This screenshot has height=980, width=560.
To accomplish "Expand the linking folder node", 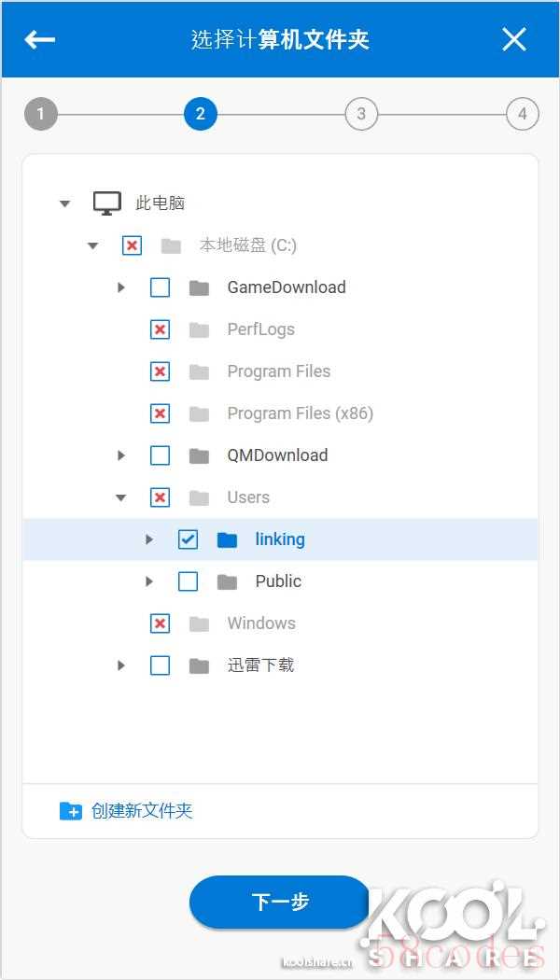I will point(149,539).
